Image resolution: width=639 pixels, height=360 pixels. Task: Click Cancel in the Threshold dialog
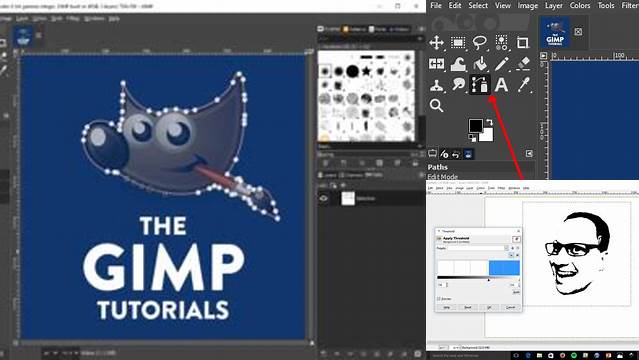(x=510, y=307)
